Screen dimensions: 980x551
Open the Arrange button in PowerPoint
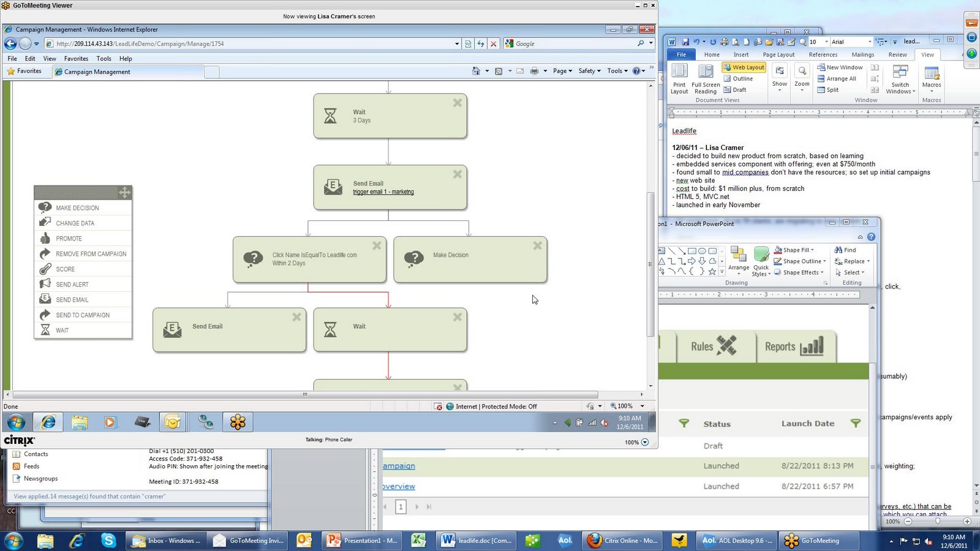tap(739, 261)
